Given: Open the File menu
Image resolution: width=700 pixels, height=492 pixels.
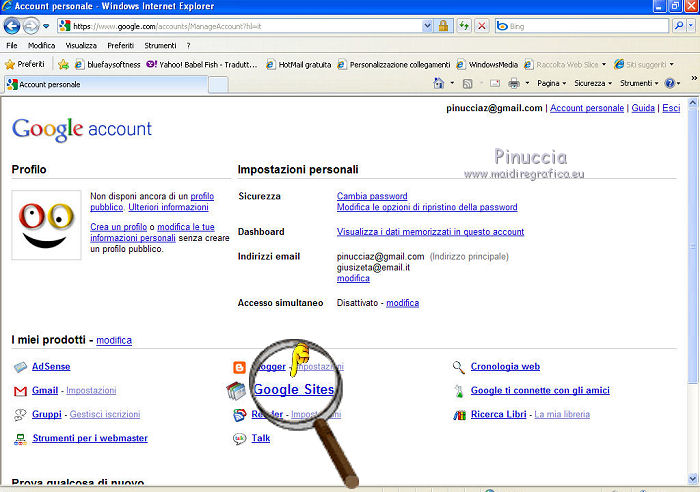Looking at the screenshot, I should click(x=12, y=46).
